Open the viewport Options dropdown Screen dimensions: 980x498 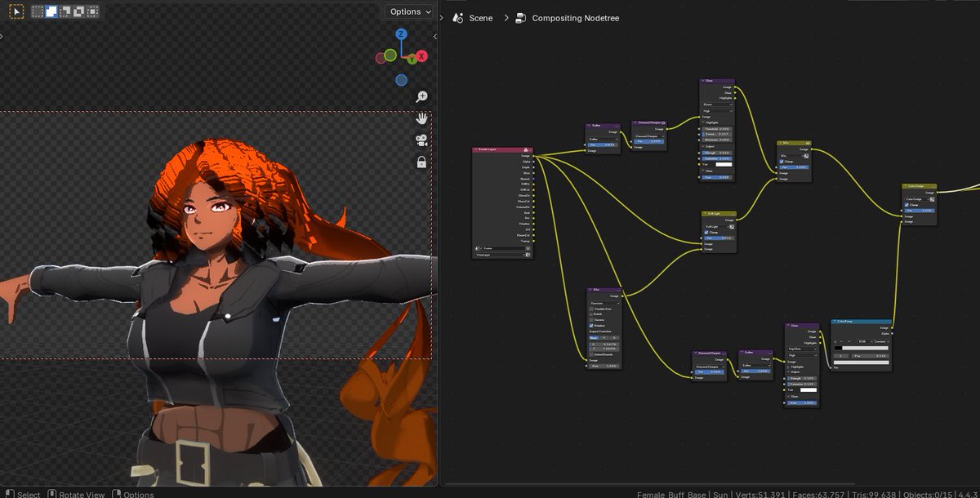410,11
